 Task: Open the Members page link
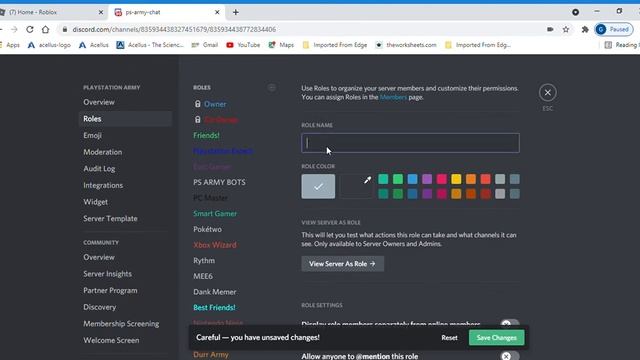pos(393,97)
